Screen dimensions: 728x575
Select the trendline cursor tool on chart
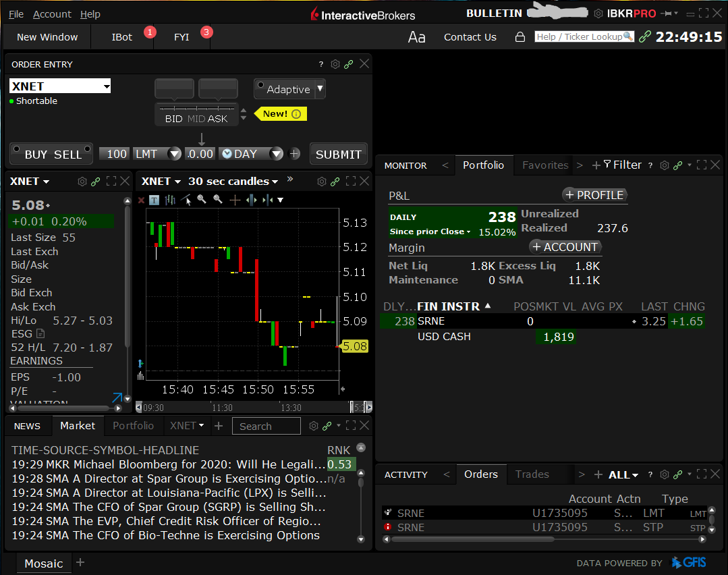[186, 200]
